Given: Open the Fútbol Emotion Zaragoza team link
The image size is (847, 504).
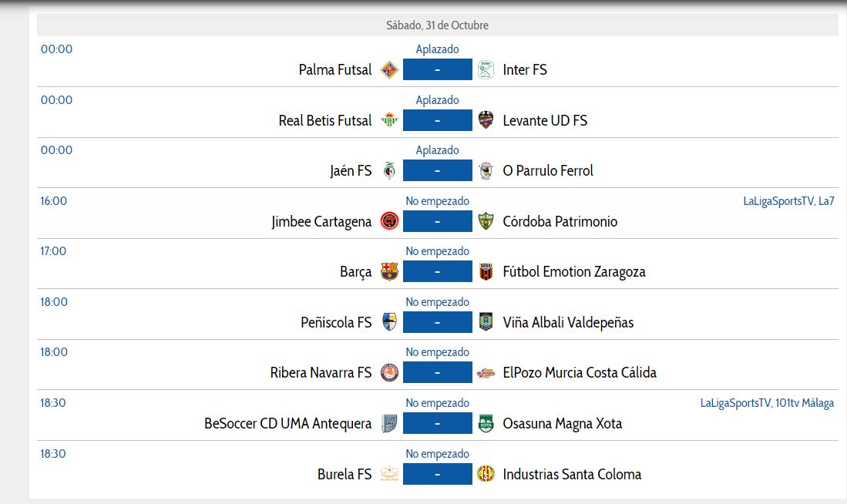Looking at the screenshot, I should point(574,271).
